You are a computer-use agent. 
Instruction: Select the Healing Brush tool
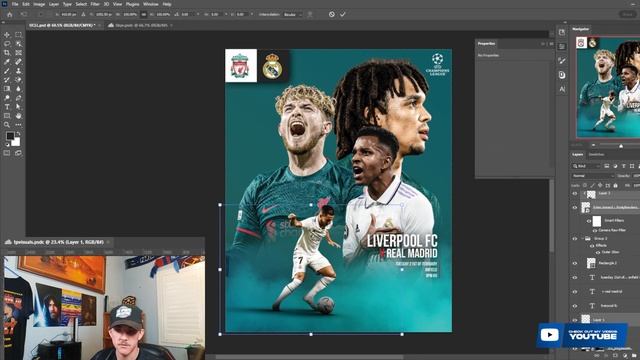pyautogui.click(x=18, y=62)
